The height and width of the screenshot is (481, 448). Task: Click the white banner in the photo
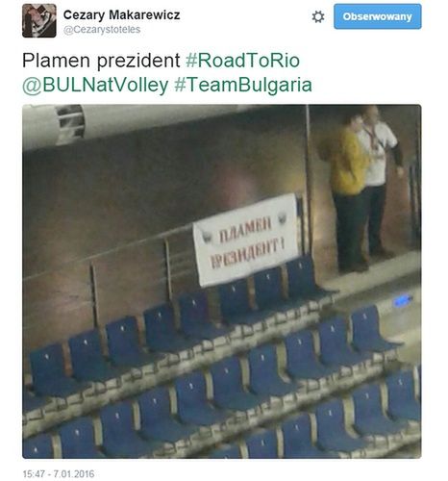(x=246, y=240)
